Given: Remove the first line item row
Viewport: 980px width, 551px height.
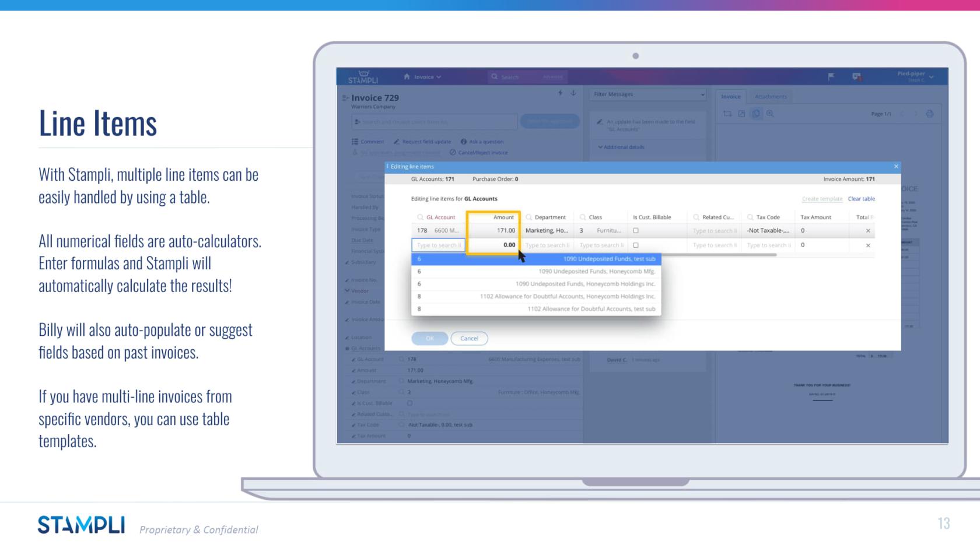Looking at the screenshot, I should coord(868,231).
